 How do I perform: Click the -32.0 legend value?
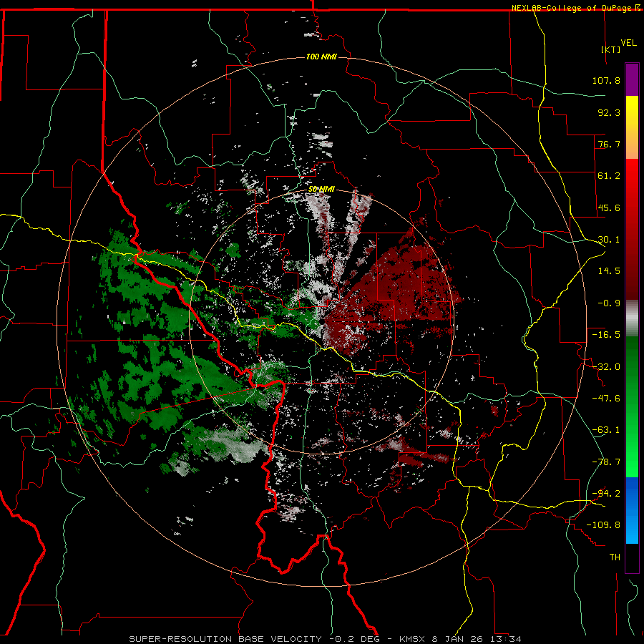pyautogui.click(x=606, y=367)
